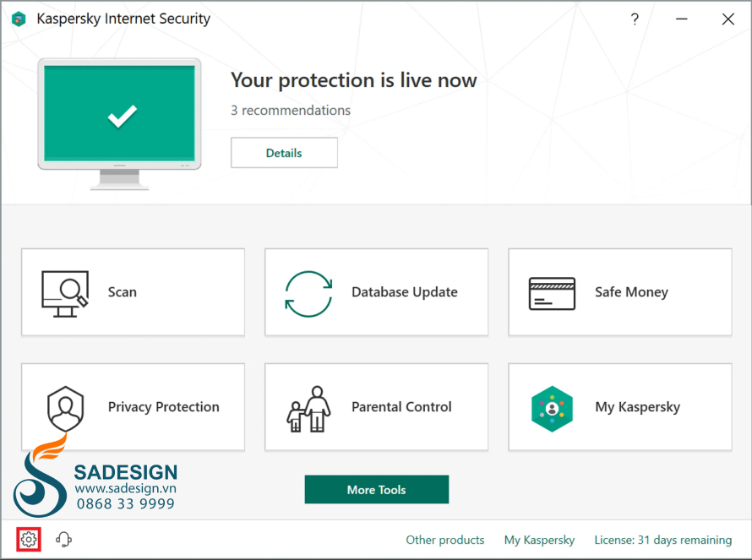The image size is (752, 560).
Task: Open the Scan tile label
Action: pyautogui.click(x=123, y=292)
